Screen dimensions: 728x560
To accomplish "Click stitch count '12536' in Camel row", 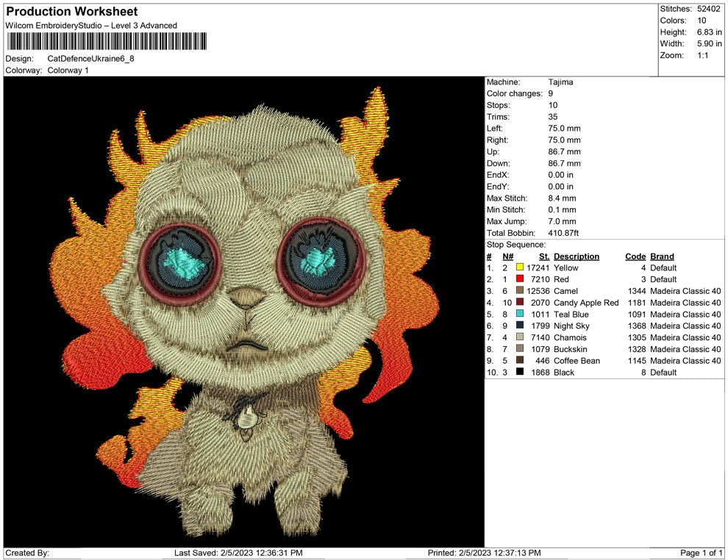I will (x=538, y=291).
